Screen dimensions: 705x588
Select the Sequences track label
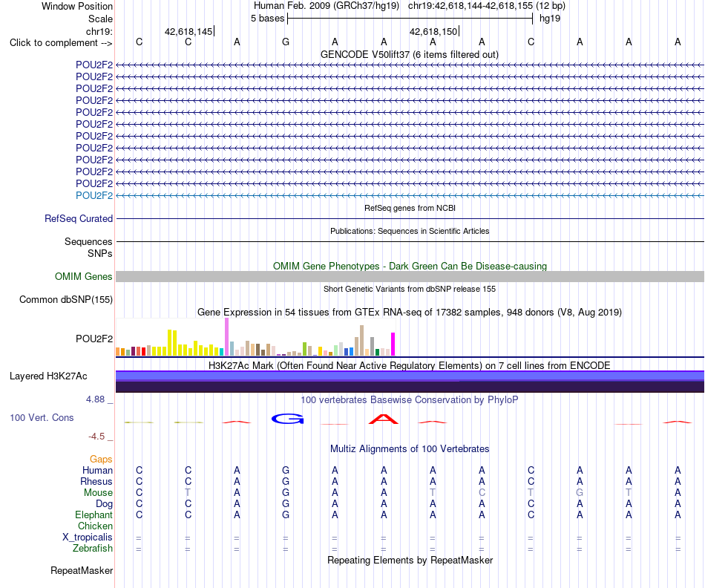pyautogui.click(x=88, y=241)
